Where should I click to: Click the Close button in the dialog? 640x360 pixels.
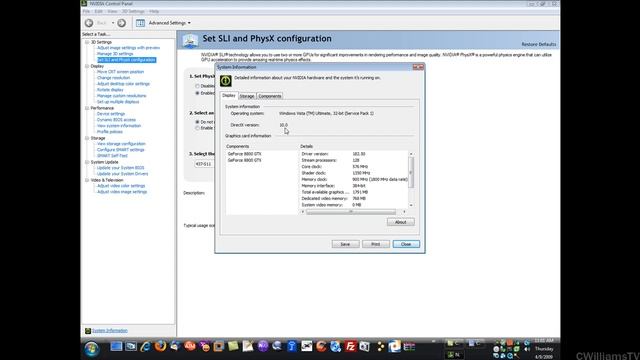coord(406,244)
